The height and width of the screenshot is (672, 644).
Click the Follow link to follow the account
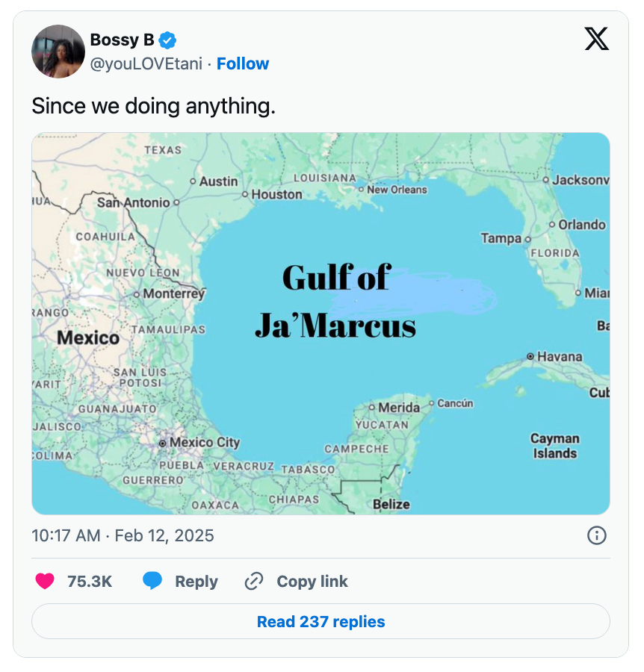click(x=243, y=63)
